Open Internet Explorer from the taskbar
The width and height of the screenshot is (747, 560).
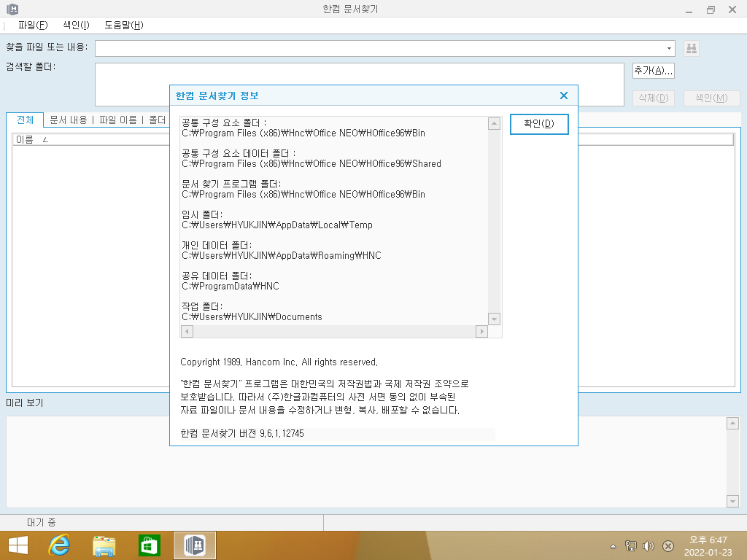pyautogui.click(x=59, y=545)
